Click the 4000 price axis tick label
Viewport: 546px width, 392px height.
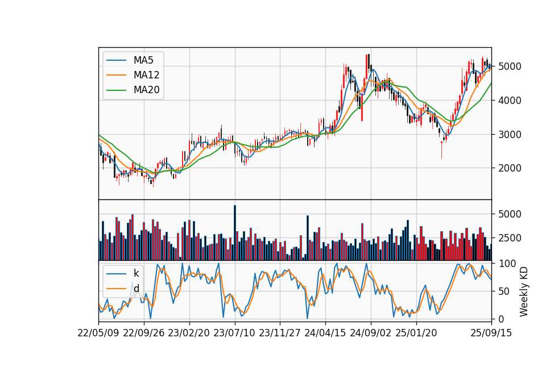tap(510, 101)
